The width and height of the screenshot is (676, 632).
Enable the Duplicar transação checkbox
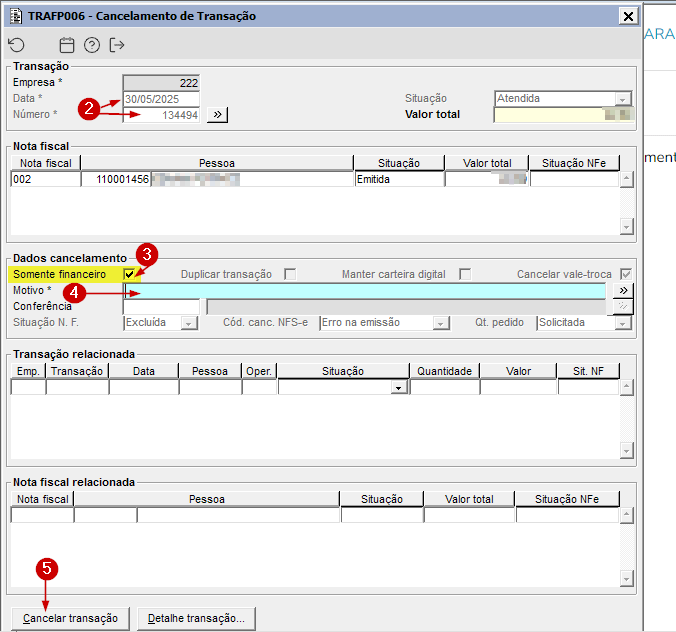290,274
